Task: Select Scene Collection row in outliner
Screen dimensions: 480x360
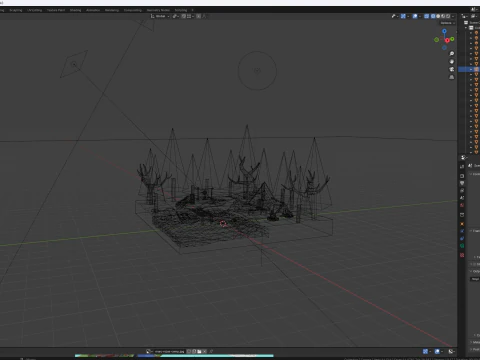Action: (x=473, y=22)
